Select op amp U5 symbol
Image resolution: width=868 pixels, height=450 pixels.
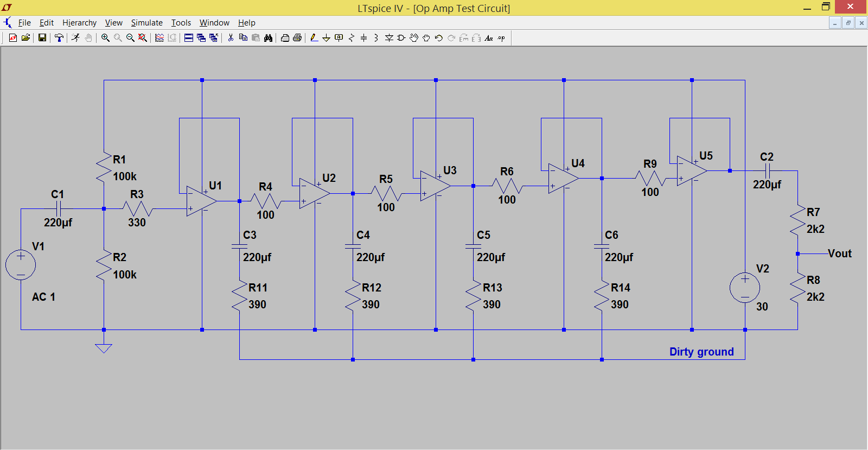[x=692, y=171]
